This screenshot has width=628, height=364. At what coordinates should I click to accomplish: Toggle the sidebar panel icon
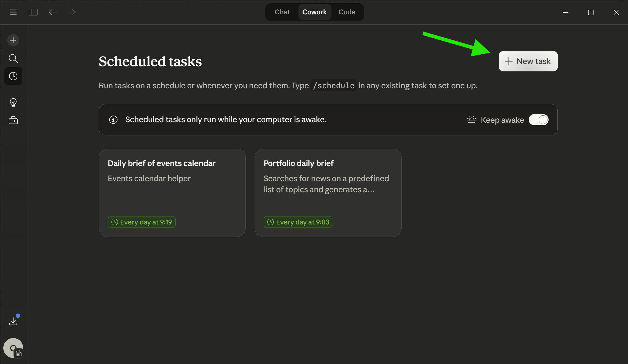pyautogui.click(x=33, y=12)
